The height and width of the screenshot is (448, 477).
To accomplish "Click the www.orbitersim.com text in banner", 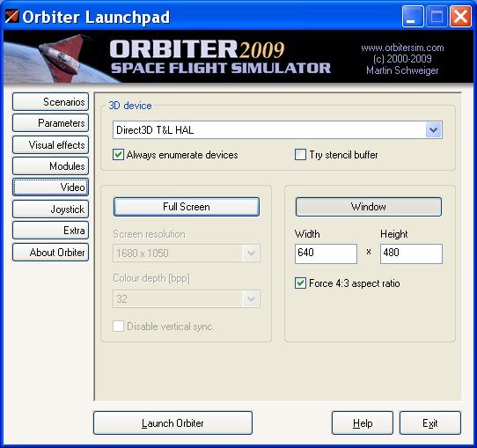I will pos(402,48).
